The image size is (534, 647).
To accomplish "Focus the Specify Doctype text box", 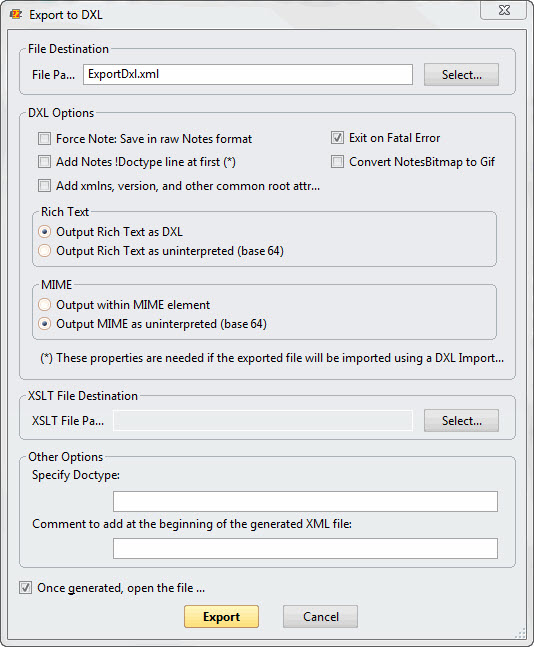I will [x=305, y=501].
